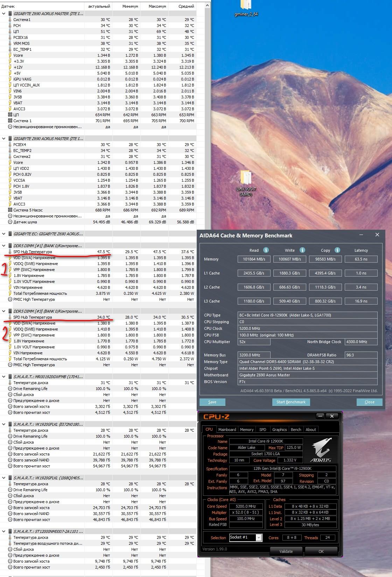
Task: Collapse the S.M.A.R.T. ST12000NM0007 group
Action: (x=4, y=531)
